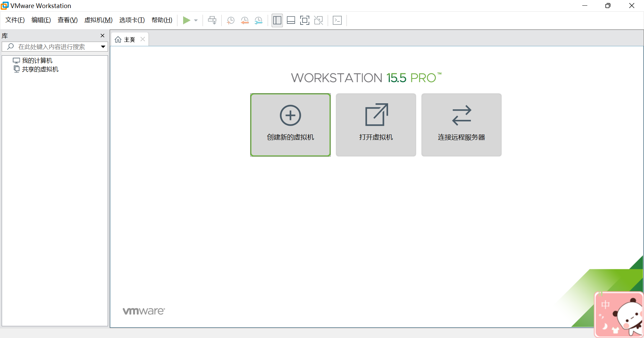Click Take Snapshot clock icon
644x338 pixels.
(230, 20)
